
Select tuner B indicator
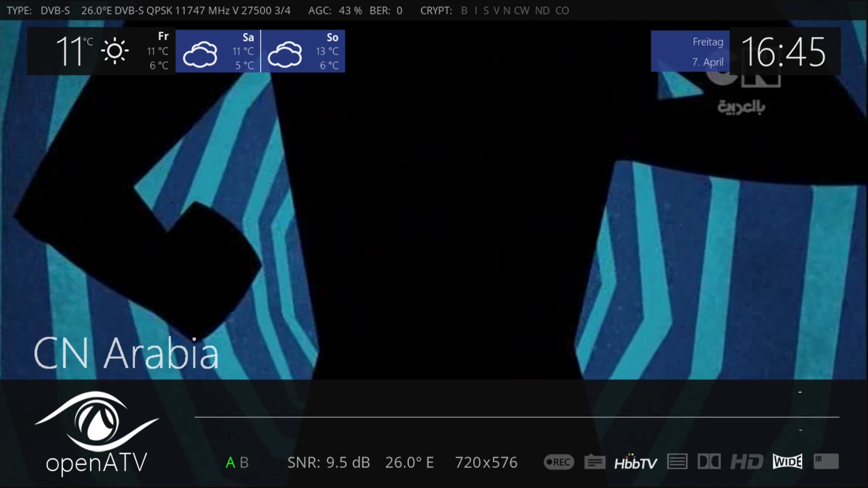244,462
